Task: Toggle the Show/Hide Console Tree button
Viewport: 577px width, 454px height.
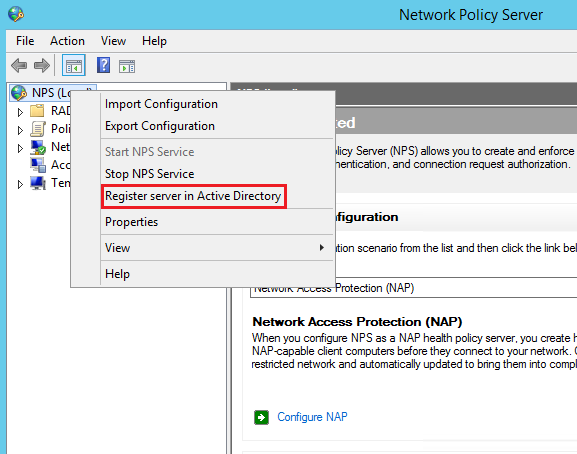Action: pyautogui.click(x=74, y=65)
